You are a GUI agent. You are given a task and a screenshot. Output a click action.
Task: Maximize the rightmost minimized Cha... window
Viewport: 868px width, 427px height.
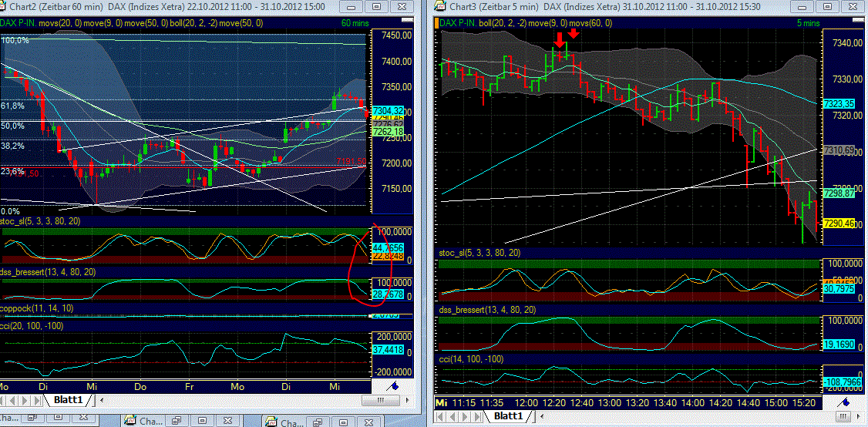(343, 422)
